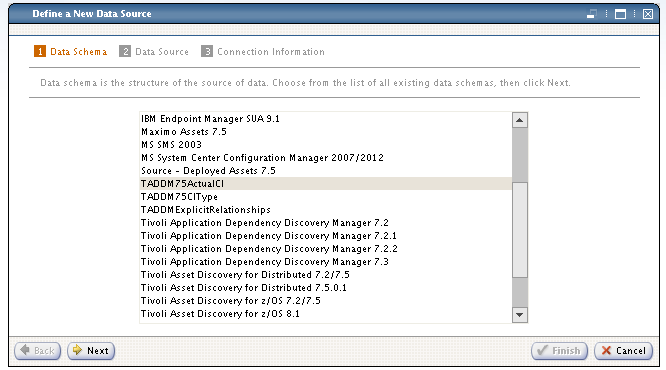Select MS SMS 2003 schema
This screenshot has height=370, width=666.
325,145
